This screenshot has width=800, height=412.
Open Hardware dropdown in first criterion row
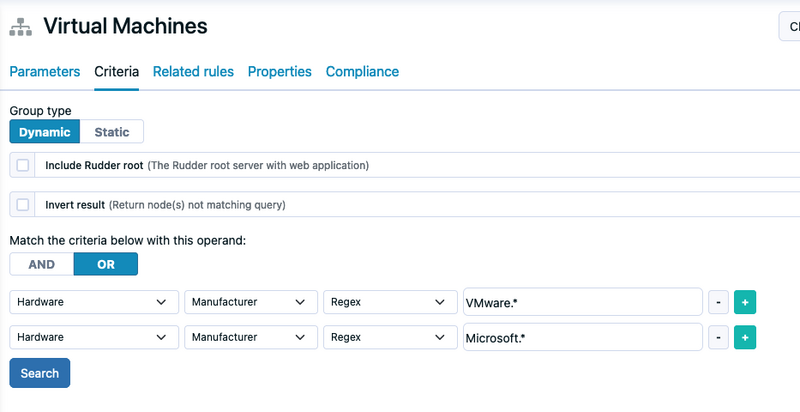[94, 302]
